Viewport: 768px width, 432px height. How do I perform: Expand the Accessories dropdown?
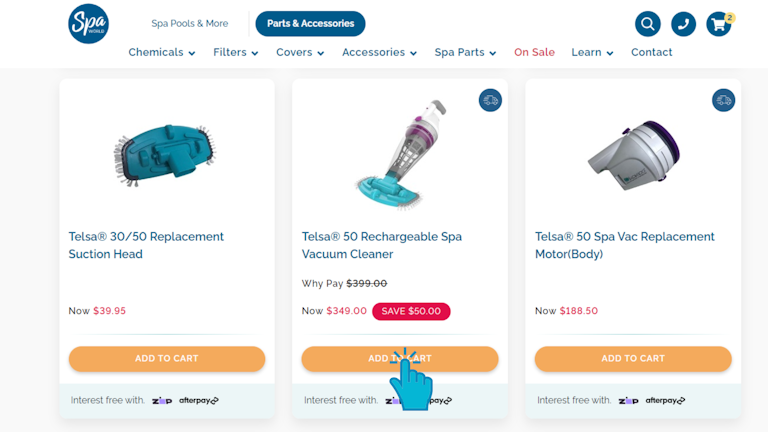coord(379,53)
